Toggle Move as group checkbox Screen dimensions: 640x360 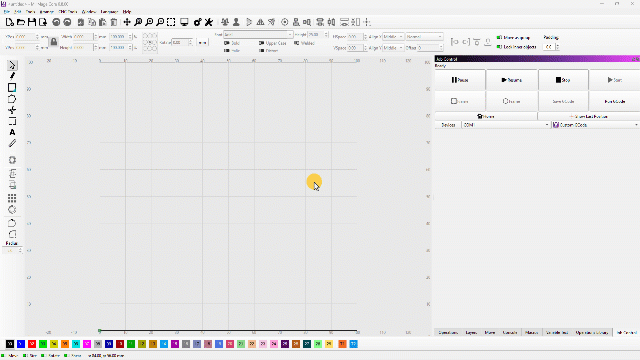tap(513, 38)
